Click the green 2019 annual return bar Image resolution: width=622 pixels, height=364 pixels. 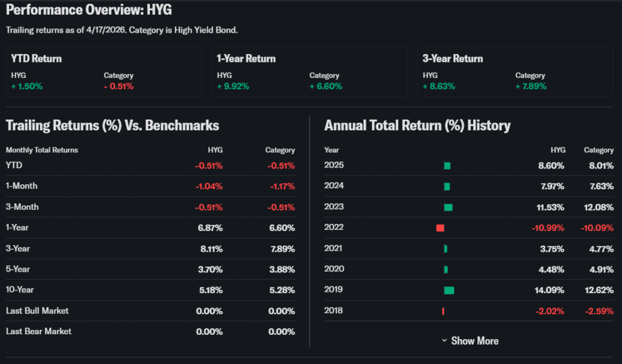449,290
